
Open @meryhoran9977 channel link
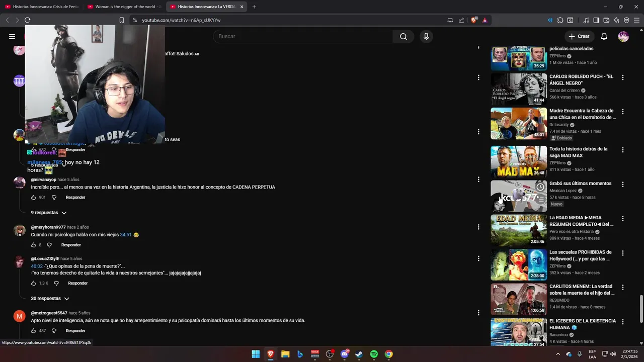click(x=48, y=227)
